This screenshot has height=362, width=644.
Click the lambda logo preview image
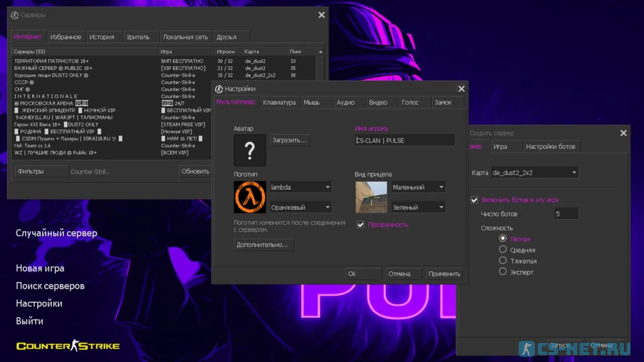coord(250,197)
